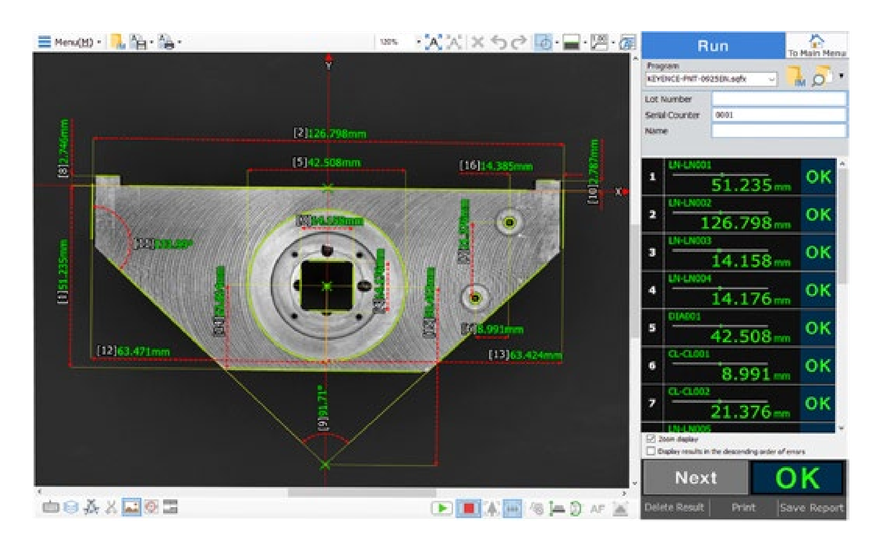Screen dimensions: 880x552
Task: Click the program folder IM icon
Action: (796, 76)
